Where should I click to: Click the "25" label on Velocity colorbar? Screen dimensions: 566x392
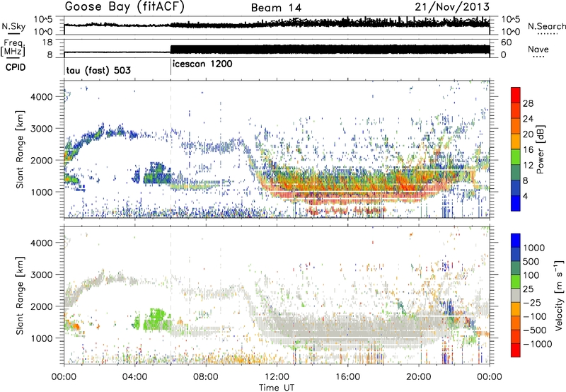coord(529,289)
